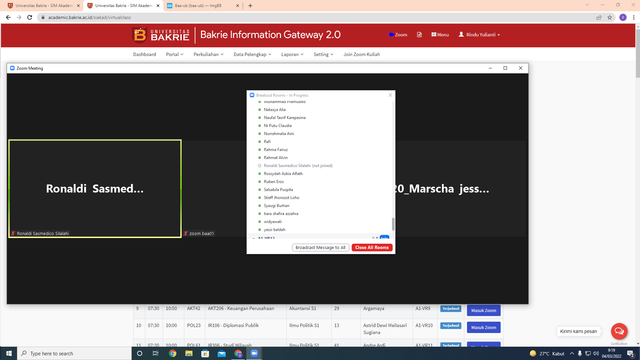The image size is (640, 360).
Task: Click the Join button in the breakout list
Action: point(384,237)
